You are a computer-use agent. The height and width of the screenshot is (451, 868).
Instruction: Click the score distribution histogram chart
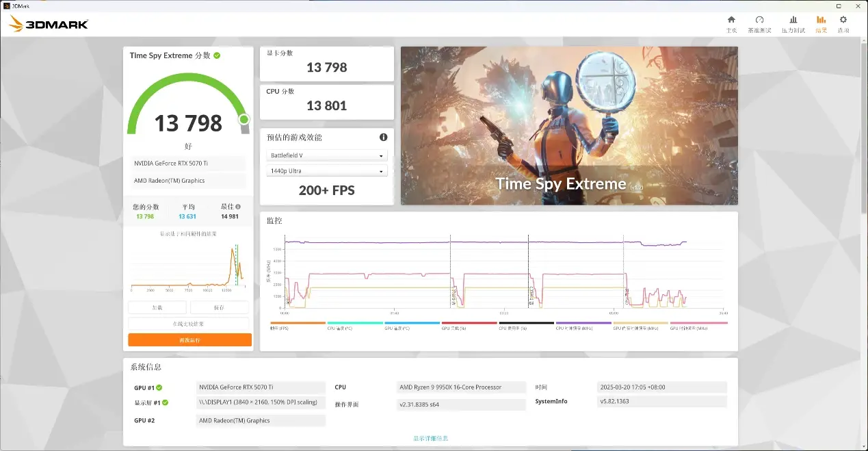pos(188,266)
